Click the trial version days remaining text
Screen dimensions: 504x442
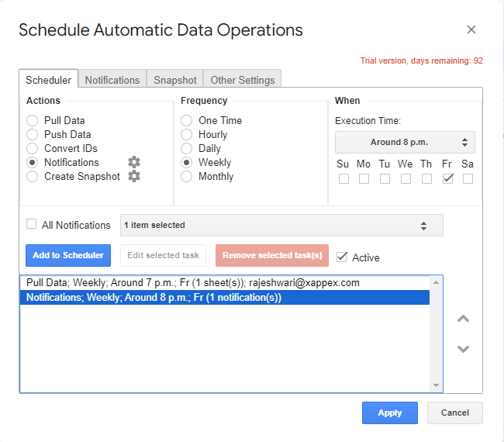pos(421,60)
